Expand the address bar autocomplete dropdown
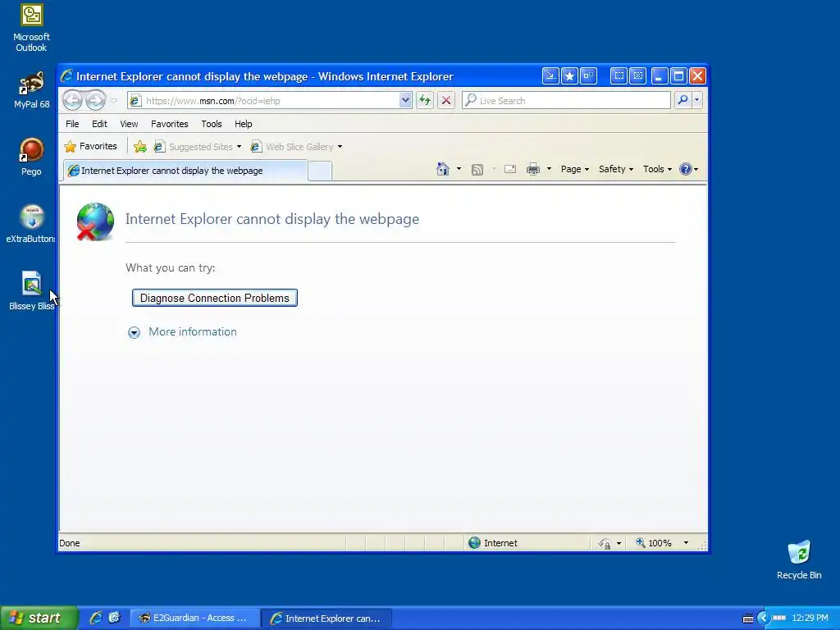 [x=405, y=100]
